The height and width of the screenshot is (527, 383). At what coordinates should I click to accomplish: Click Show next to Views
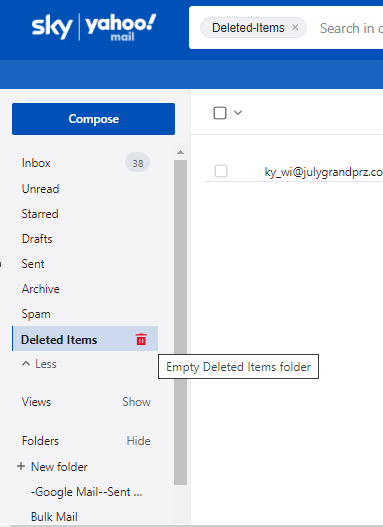coord(136,402)
